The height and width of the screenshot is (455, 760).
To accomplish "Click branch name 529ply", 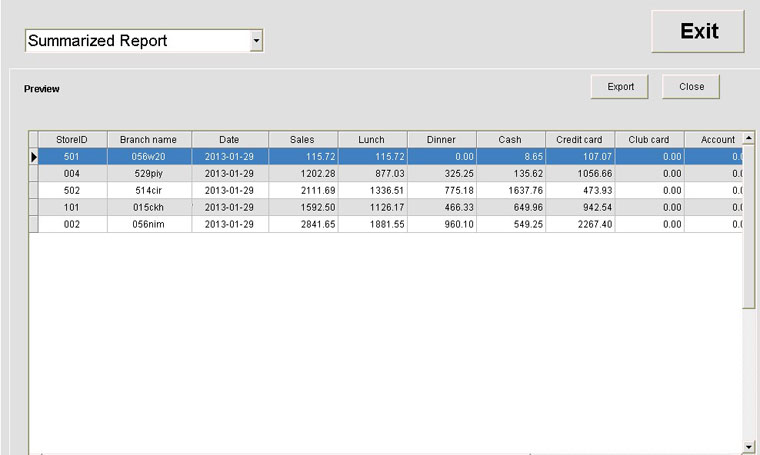I will 149,173.
